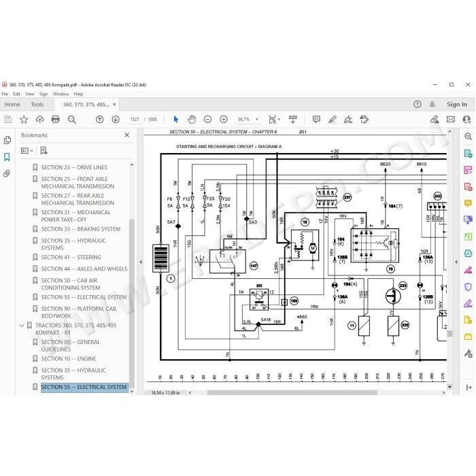Zoom in with plus icon
Image resolution: width=476 pixels, height=476 pixels.
[224, 119]
